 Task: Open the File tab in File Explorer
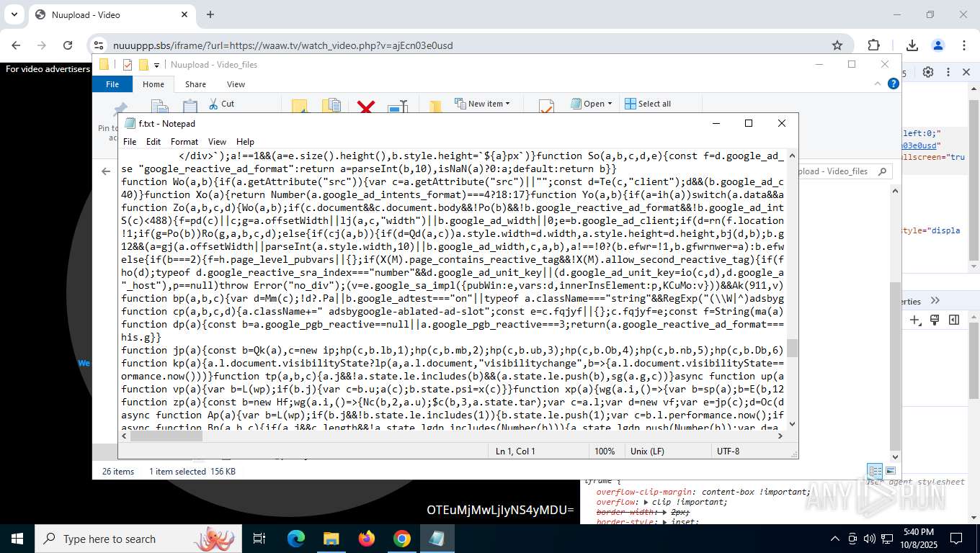click(x=112, y=84)
